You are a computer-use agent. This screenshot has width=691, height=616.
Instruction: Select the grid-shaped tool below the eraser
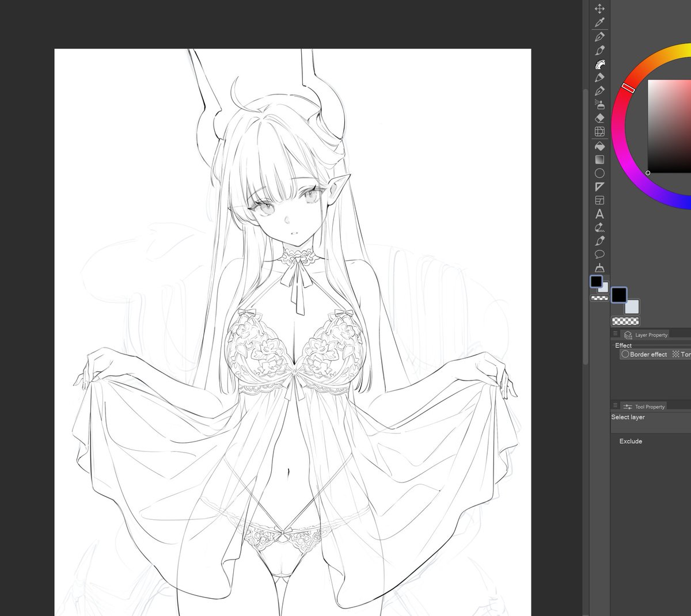pyautogui.click(x=599, y=132)
